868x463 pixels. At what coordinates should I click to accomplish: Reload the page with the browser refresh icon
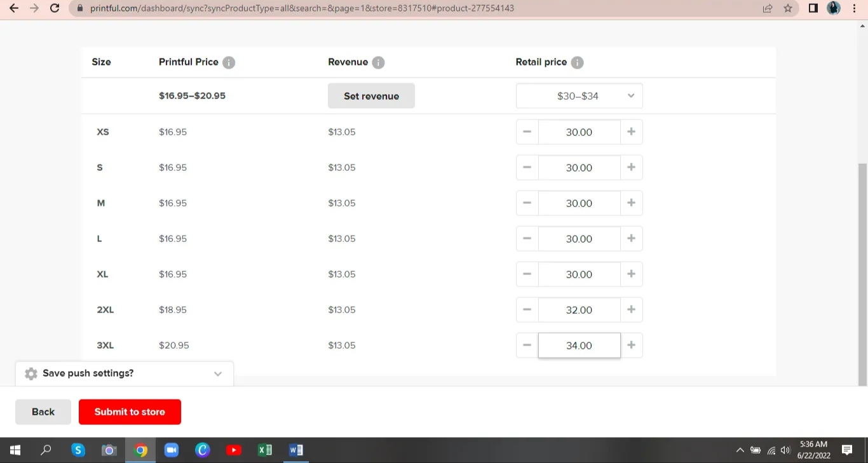click(55, 8)
